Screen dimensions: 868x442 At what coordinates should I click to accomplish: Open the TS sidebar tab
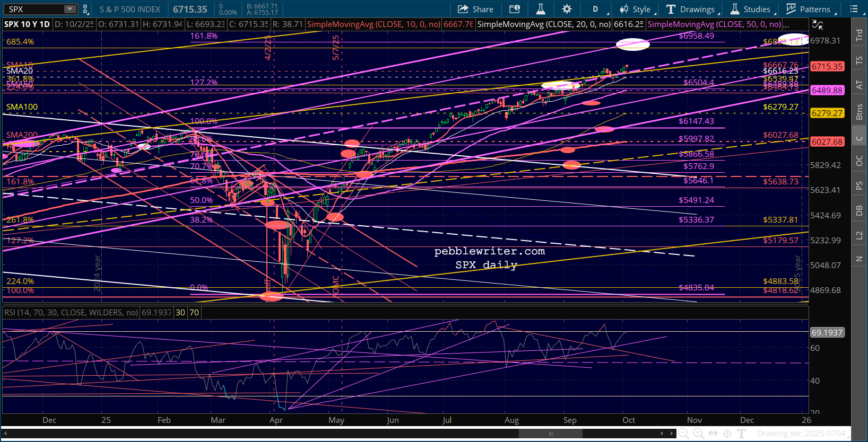click(x=860, y=60)
